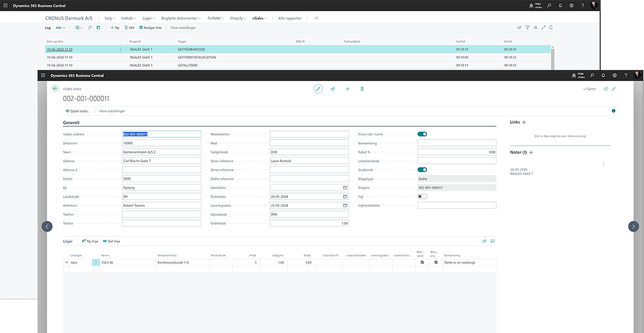Click Rediger liste in log list
644x333 pixels.
coord(150,27)
